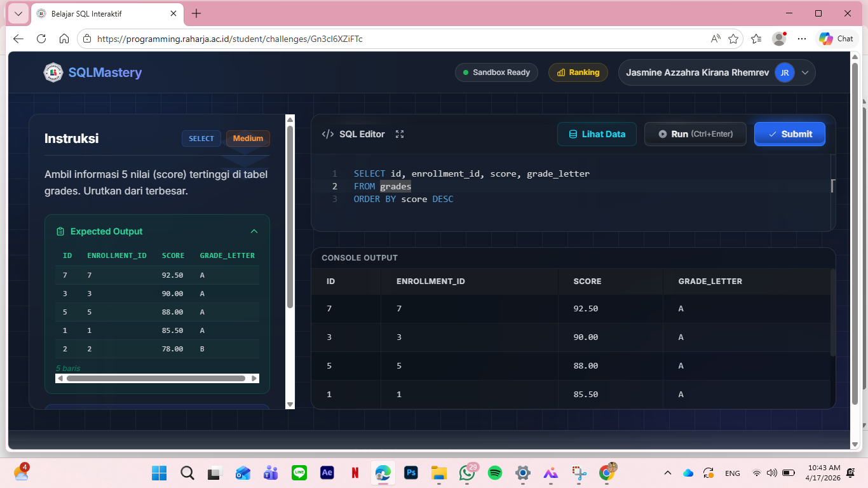Viewport: 868px width, 488px height.
Task: Open a new browser tab
Action: [x=196, y=13]
